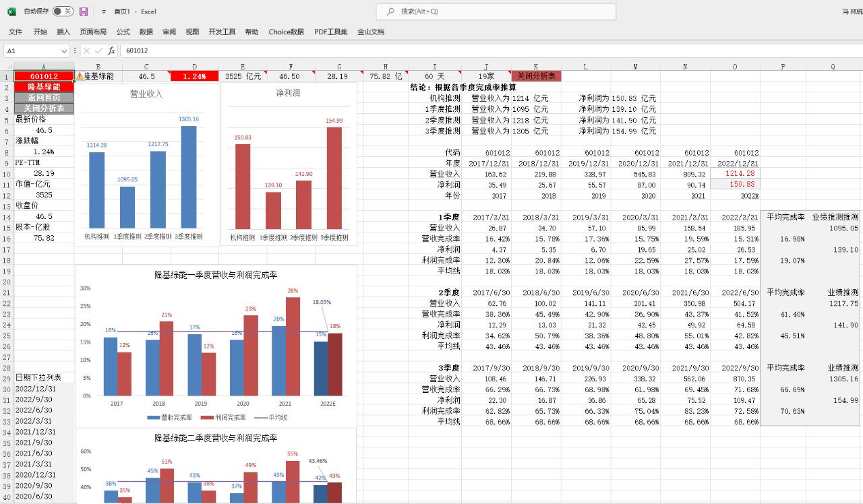This screenshot has height=504, width=863.
Task: Select column header P
Action: 783,66
